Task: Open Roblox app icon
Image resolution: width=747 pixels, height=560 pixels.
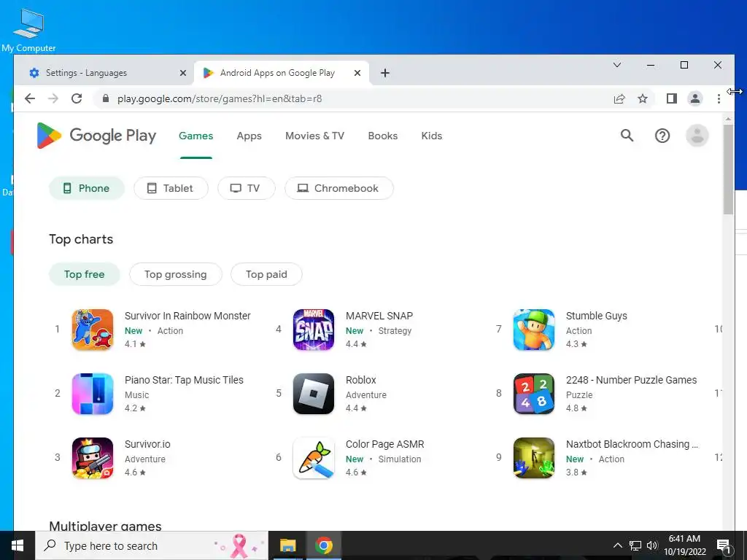Action: 314,394
